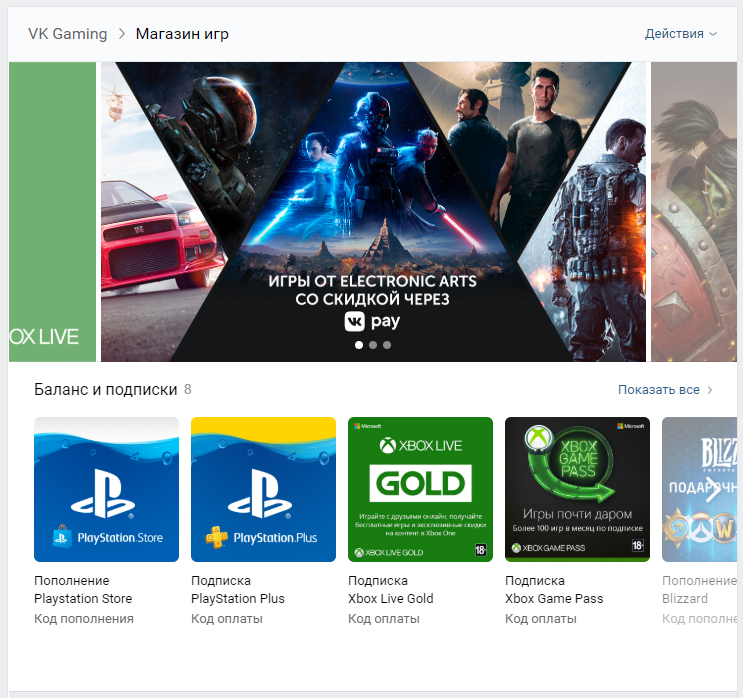Click Подписка Xbox Live Gold title
Viewport: 743px width, 698px height.
coord(390,589)
